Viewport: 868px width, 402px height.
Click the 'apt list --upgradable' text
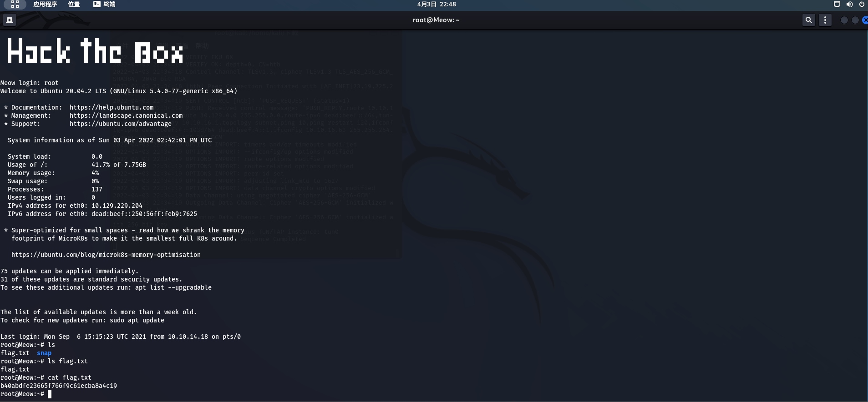coord(173,287)
